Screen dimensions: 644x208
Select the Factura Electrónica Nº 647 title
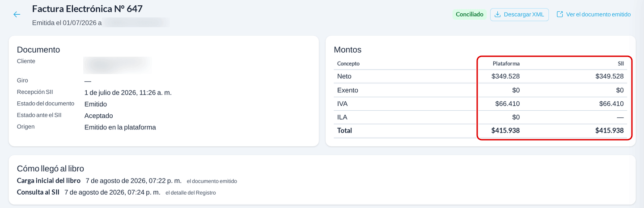(x=87, y=8)
